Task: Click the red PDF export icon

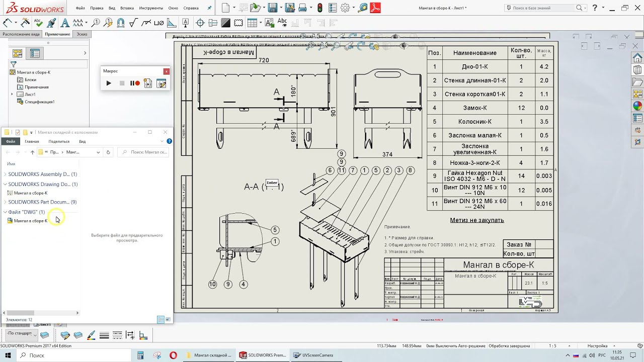Action: pos(375,8)
